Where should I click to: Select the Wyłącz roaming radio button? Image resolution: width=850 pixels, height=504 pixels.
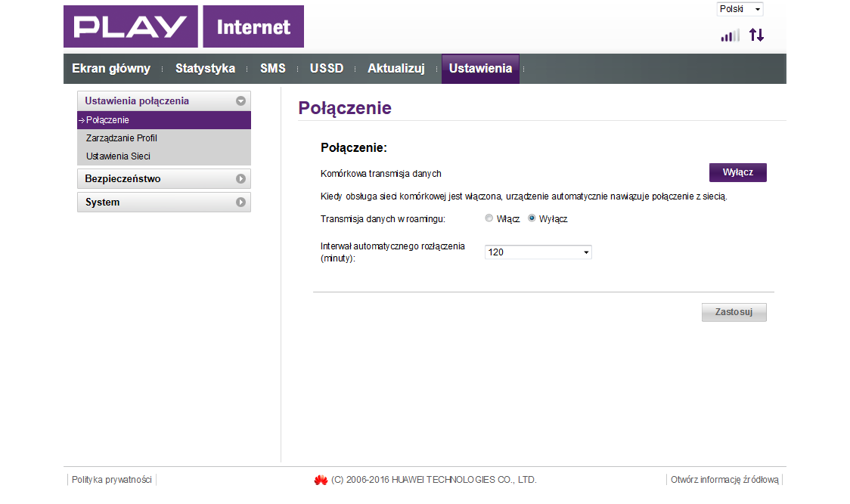pyautogui.click(x=532, y=218)
